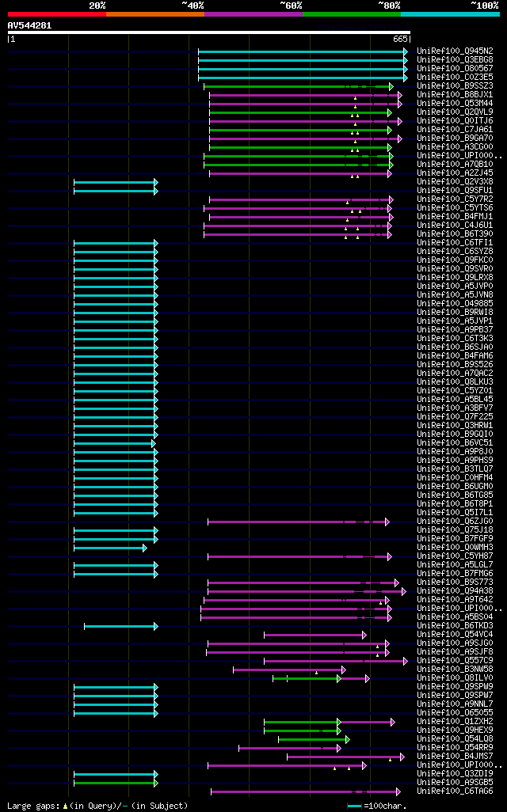Click the red 20% identity legend segment
The width and height of the screenshot is (507, 812).
coord(57,14)
